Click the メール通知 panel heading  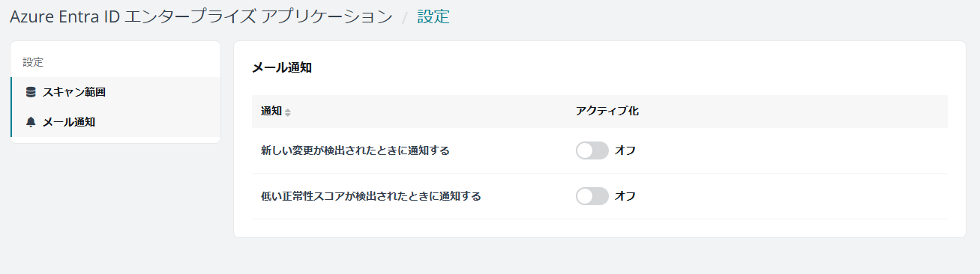282,68
